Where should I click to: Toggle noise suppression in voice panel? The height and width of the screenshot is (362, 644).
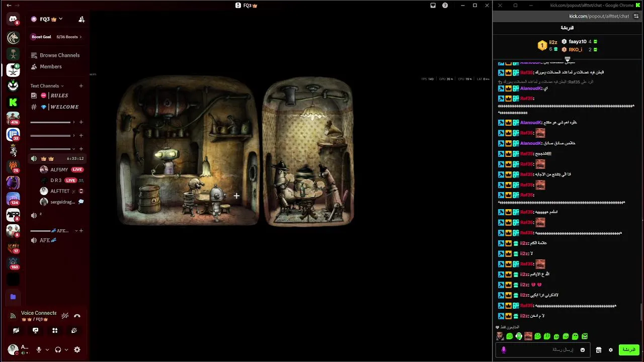coord(65,316)
